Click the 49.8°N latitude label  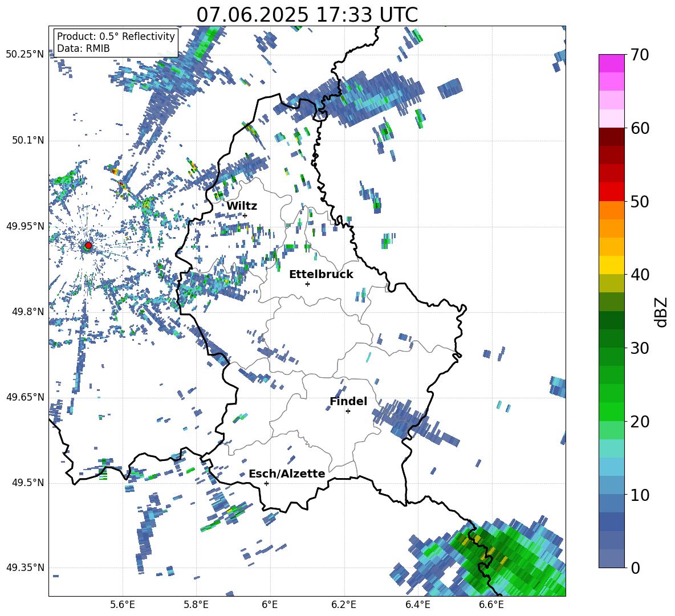[x=27, y=312]
